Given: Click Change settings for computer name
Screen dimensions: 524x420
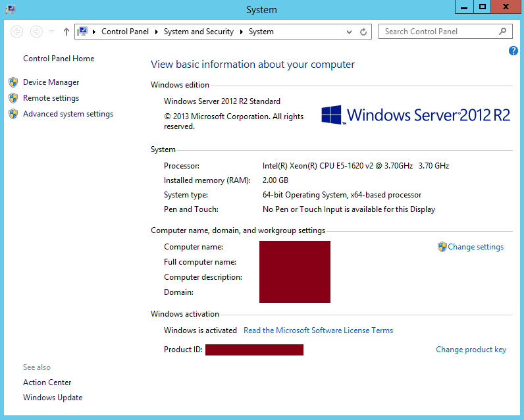Looking at the screenshot, I should [x=475, y=247].
